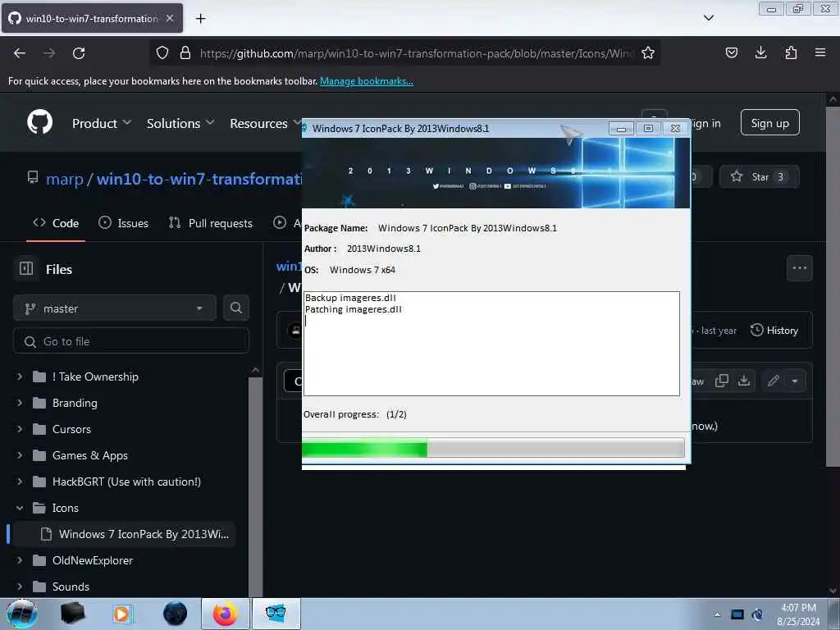The height and width of the screenshot is (630, 840).
Task: Expand the Games & Apps folder chevron
Action: coord(20,455)
